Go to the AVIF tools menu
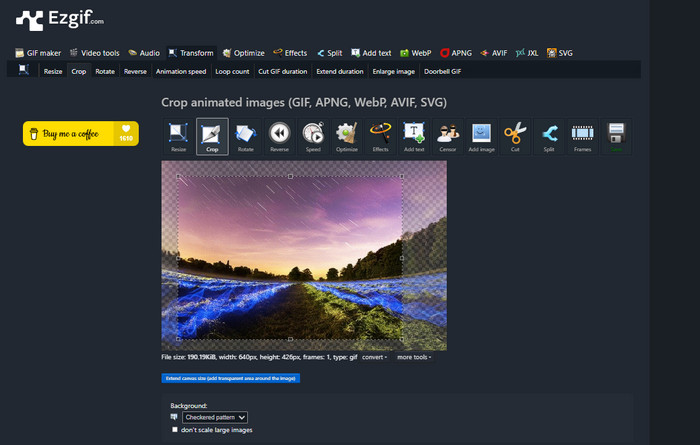This screenshot has height=445, width=700. click(494, 53)
